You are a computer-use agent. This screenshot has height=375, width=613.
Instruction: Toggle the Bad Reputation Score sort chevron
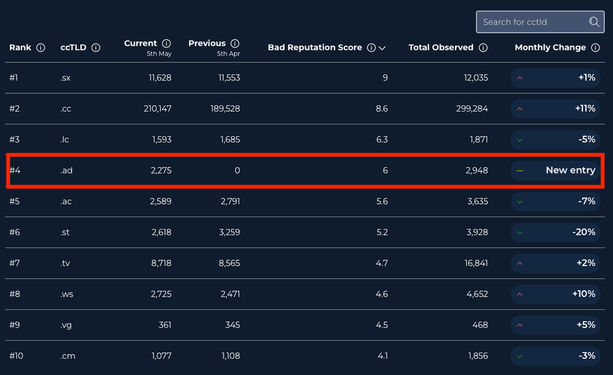pos(382,48)
